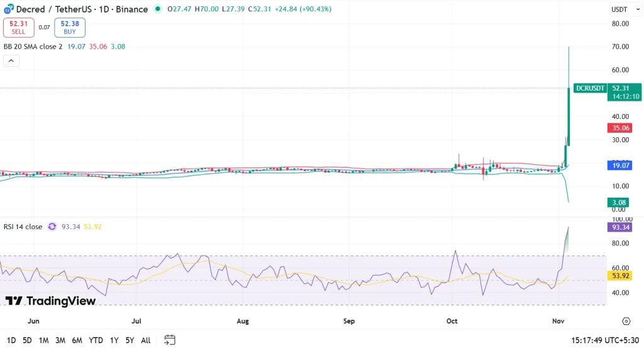Viewport: 644px width, 350px height.
Task: Click the 14:12:10 candle countdown timer
Action: [x=625, y=97]
